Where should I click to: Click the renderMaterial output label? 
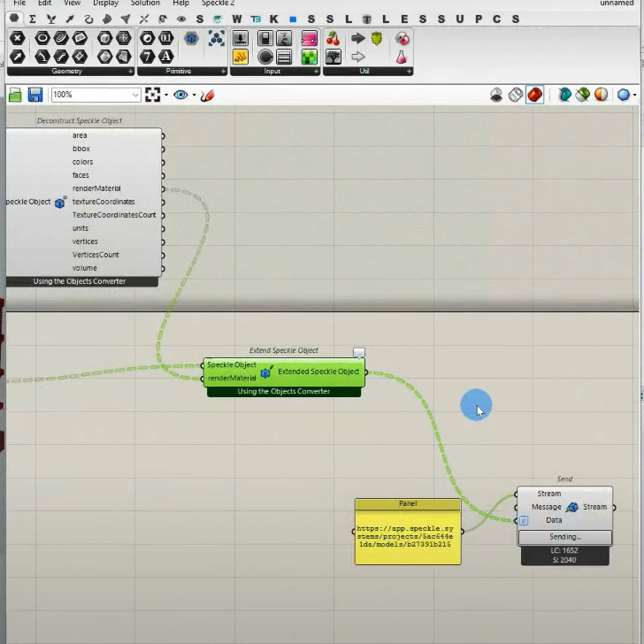96,188
